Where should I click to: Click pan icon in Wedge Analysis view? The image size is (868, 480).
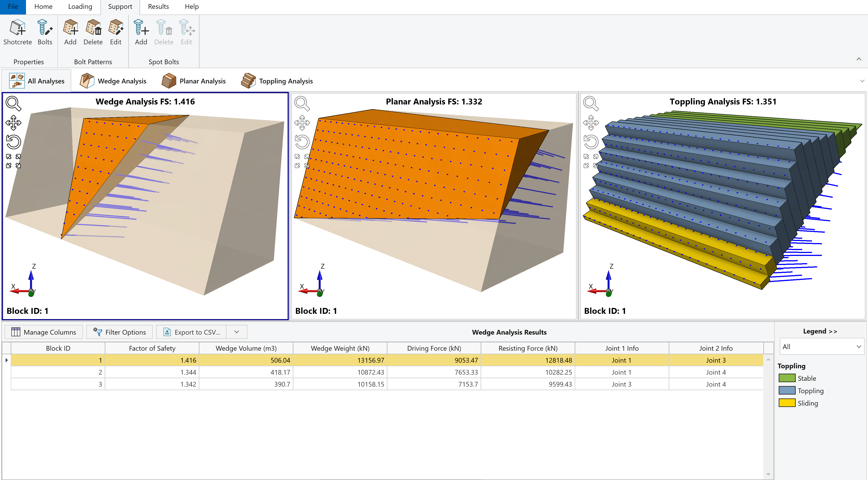pyautogui.click(x=14, y=123)
